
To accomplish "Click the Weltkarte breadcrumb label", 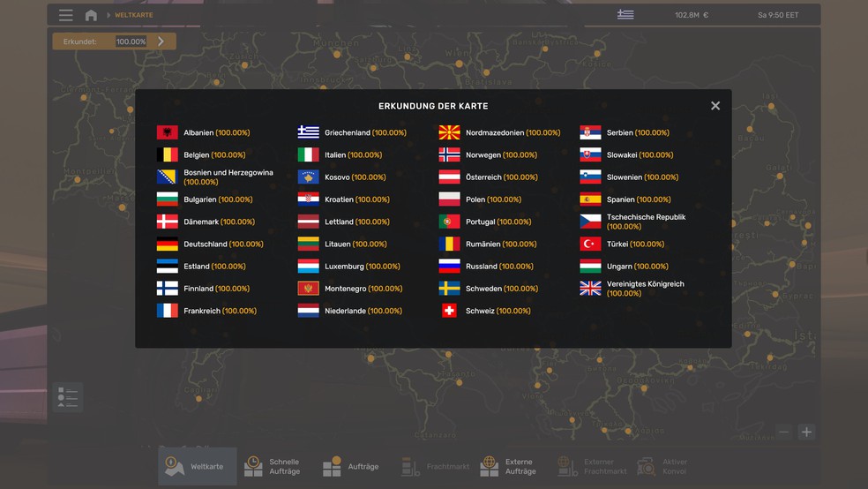I will point(133,15).
